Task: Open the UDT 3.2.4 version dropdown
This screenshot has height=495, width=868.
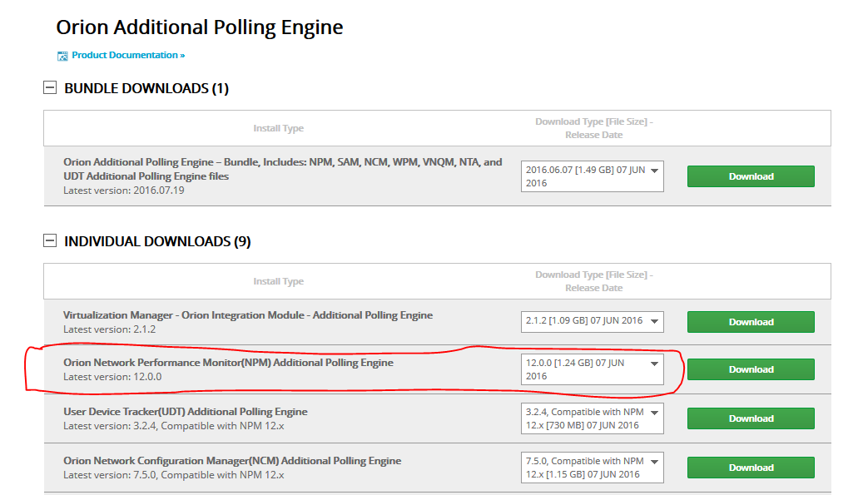Action: (592, 418)
